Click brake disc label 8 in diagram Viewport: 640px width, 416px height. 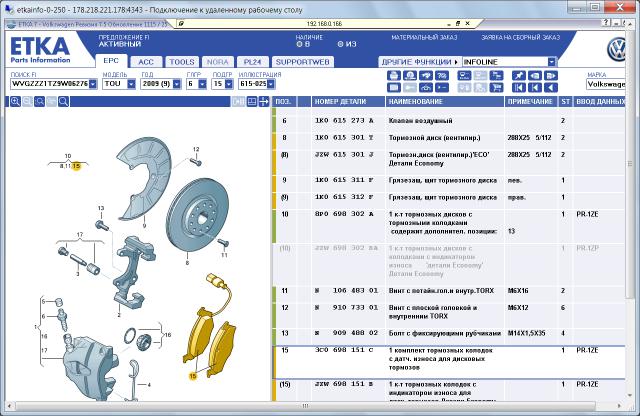pyautogui.click(x=187, y=263)
